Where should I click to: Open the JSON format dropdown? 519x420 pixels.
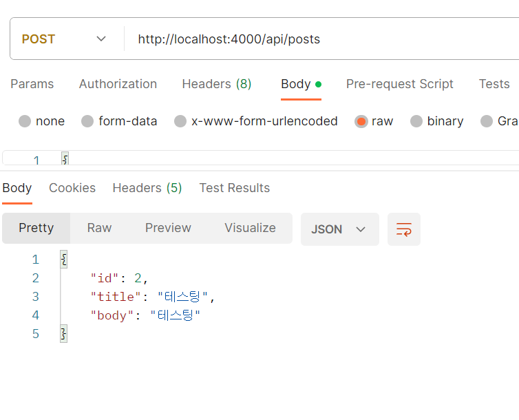339,229
